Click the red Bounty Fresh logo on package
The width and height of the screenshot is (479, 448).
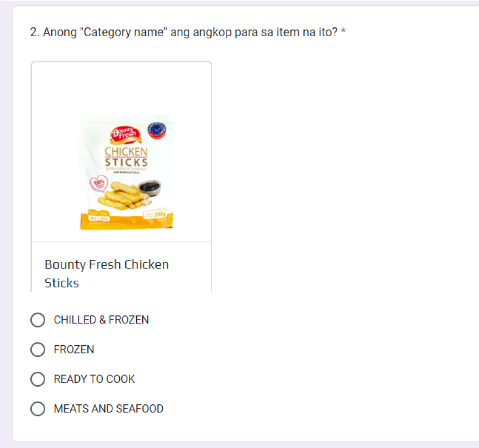(124, 135)
